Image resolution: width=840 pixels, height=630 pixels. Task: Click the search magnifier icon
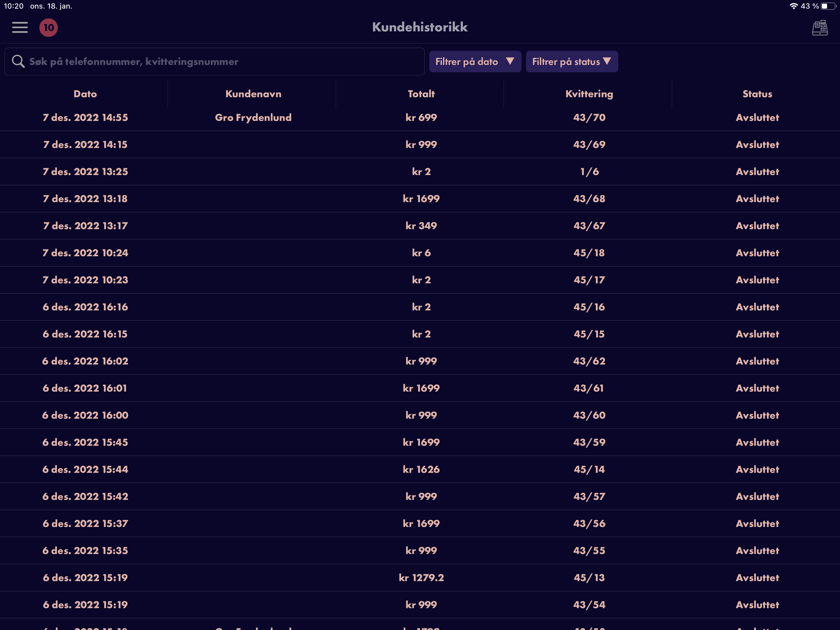point(18,61)
